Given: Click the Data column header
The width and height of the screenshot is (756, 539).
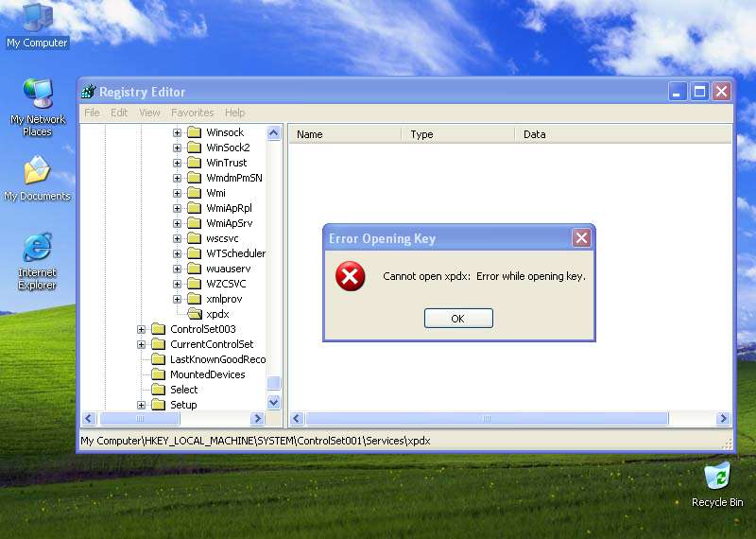Looking at the screenshot, I should [624, 134].
